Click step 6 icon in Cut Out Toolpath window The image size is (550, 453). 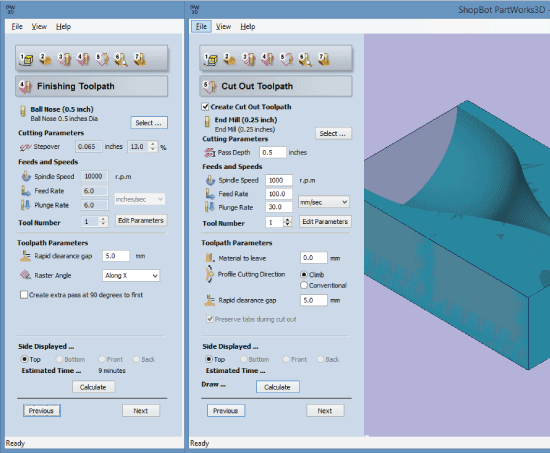[306, 59]
